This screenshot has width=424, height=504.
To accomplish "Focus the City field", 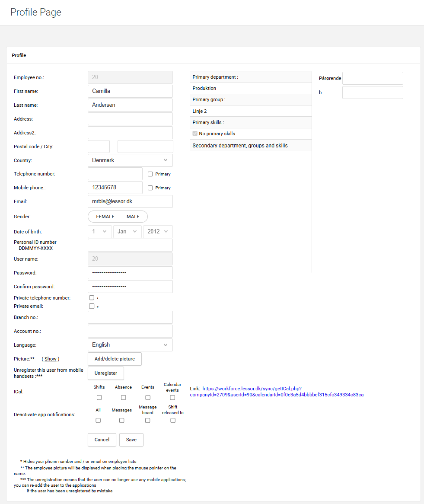I will pos(145,146).
